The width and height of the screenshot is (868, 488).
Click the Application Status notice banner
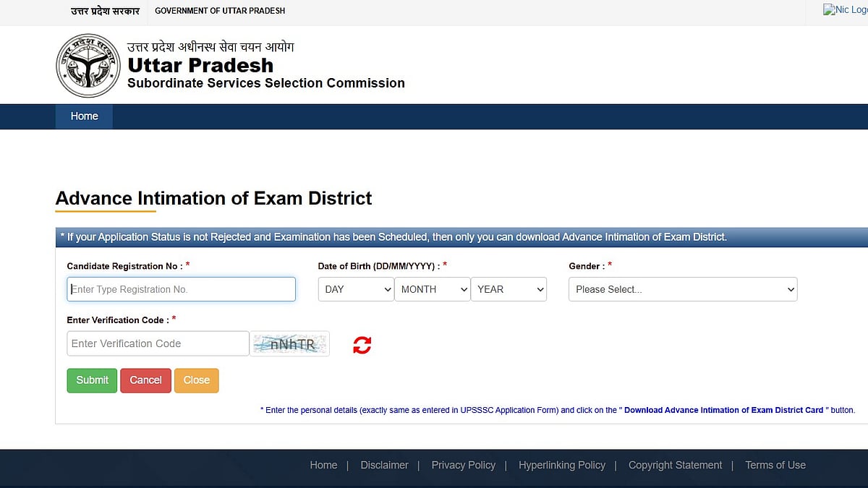[461, 237]
